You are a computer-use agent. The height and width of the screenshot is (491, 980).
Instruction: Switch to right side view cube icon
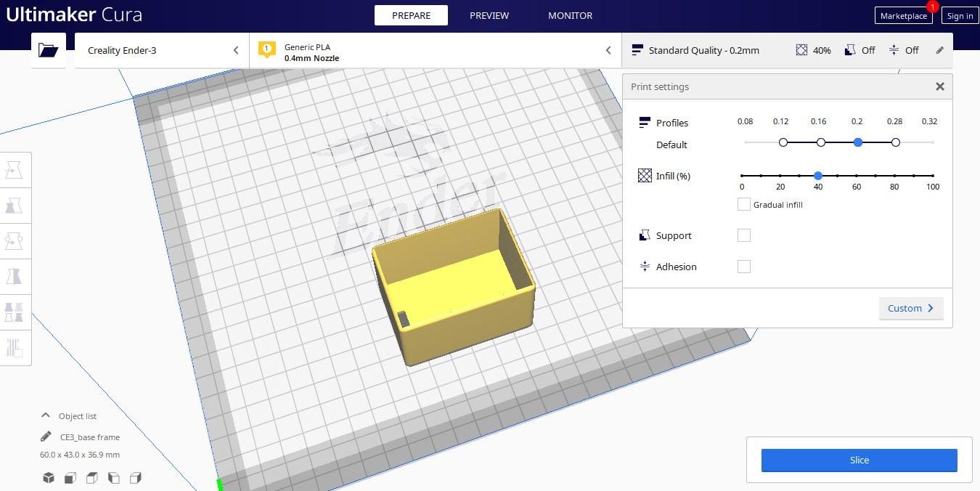tap(136, 478)
